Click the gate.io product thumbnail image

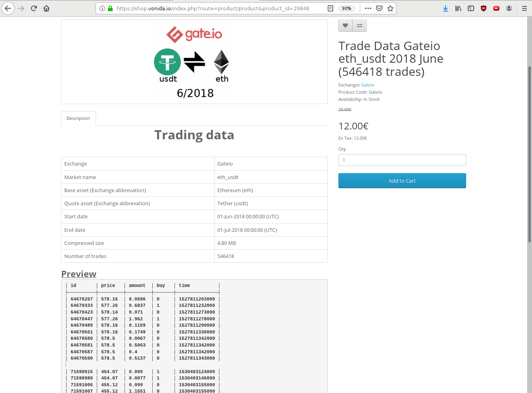[194, 62]
